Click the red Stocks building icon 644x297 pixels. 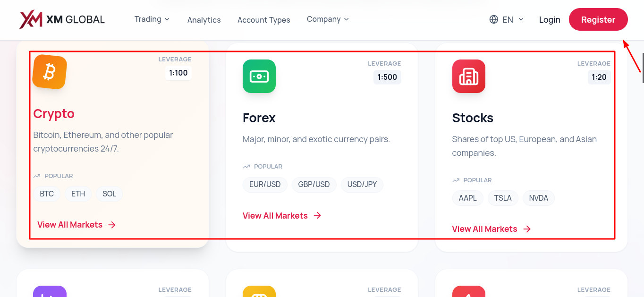point(469,76)
